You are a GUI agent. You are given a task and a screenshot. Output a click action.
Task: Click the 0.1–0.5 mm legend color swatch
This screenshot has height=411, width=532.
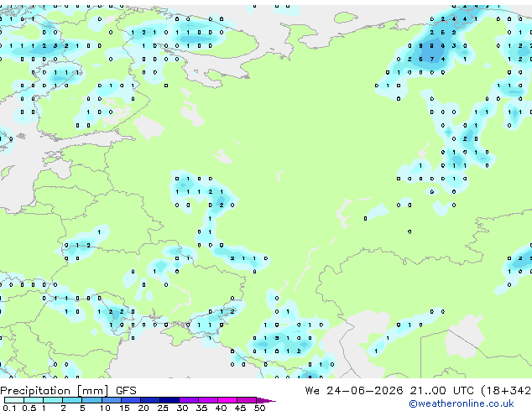tap(14, 400)
